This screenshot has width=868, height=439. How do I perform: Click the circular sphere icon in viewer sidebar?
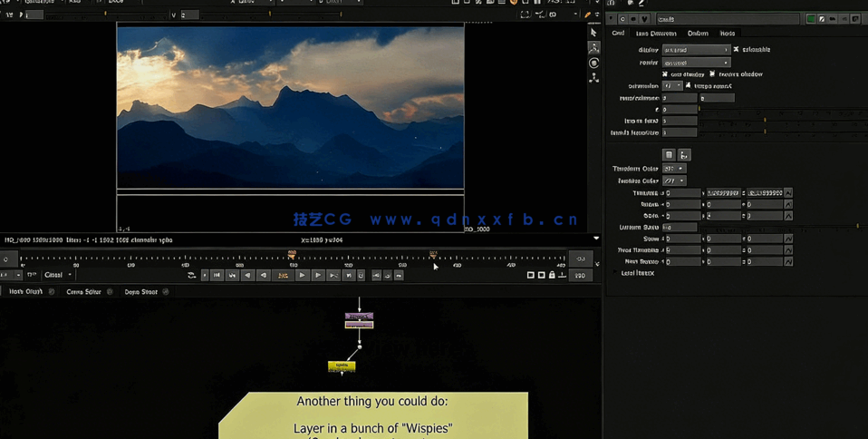pyautogui.click(x=593, y=63)
